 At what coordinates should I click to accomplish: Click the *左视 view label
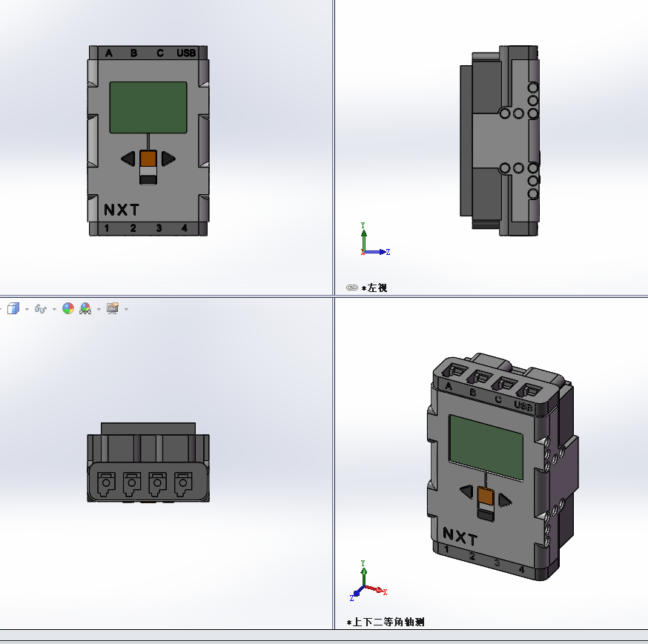(x=374, y=288)
